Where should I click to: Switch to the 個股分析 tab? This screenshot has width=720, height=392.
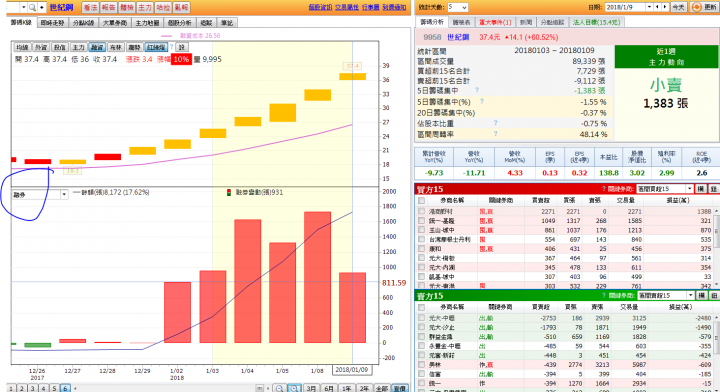click(180, 22)
